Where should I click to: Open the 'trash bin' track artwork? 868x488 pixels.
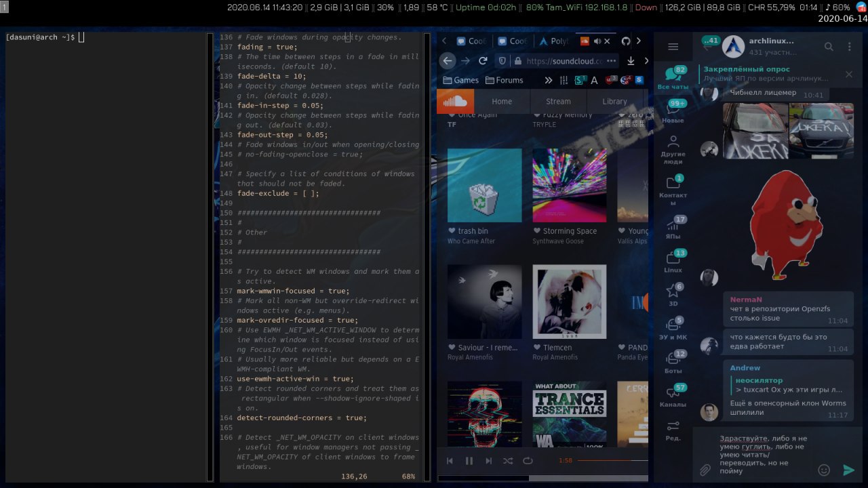(485, 185)
